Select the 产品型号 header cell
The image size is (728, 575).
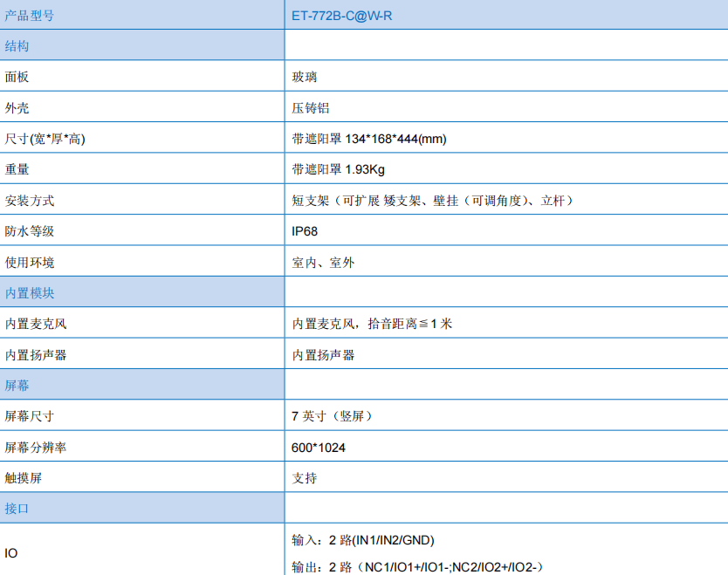pos(30,15)
